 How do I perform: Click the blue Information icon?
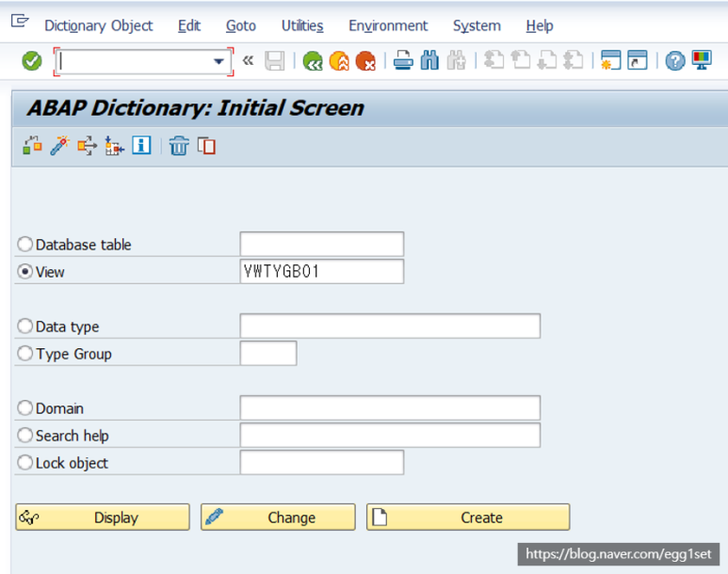(141, 145)
